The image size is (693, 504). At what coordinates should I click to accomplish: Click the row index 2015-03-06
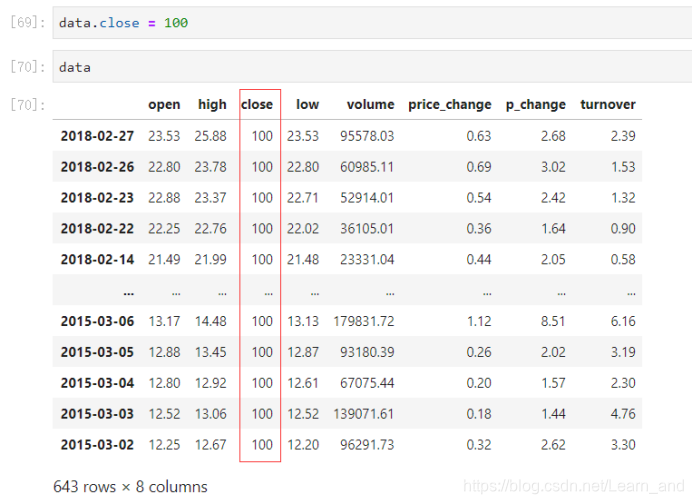[x=97, y=321]
